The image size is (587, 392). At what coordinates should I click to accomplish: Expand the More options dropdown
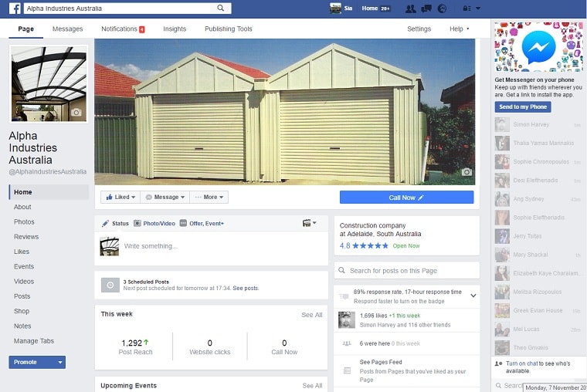click(209, 198)
